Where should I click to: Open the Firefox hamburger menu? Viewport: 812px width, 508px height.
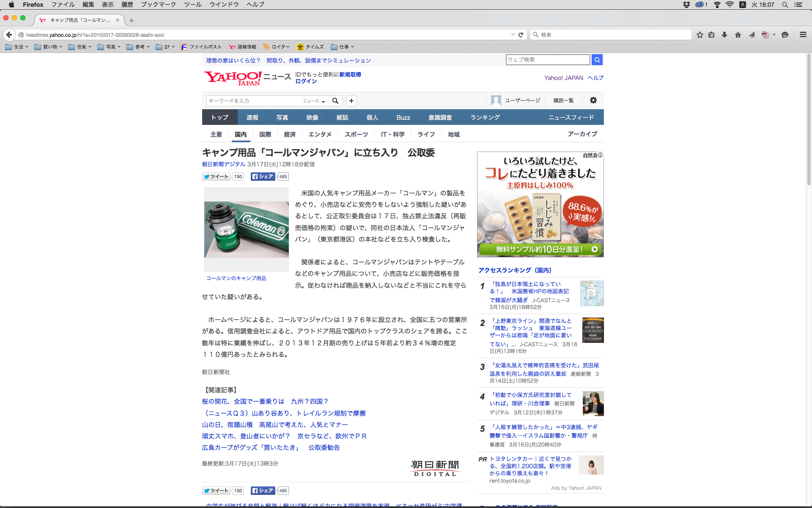tap(803, 35)
